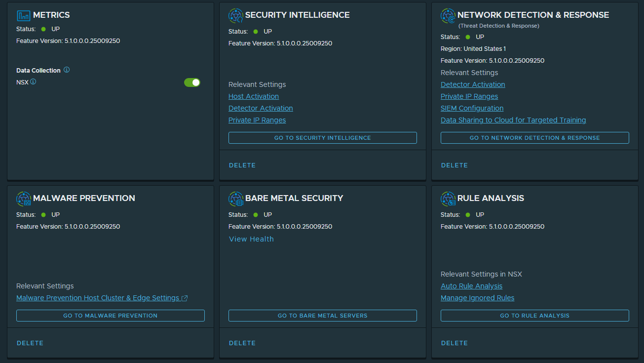Click the info icon beside NSX
The width and height of the screenshot is (644, 363).
pyautogui.click(x=33, y=82)
